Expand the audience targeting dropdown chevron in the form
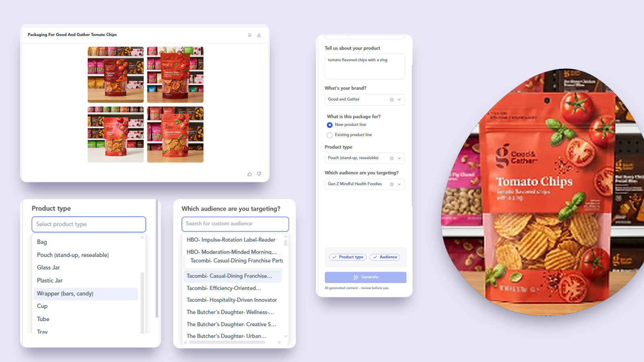644x362 pixels. [399, 184]
